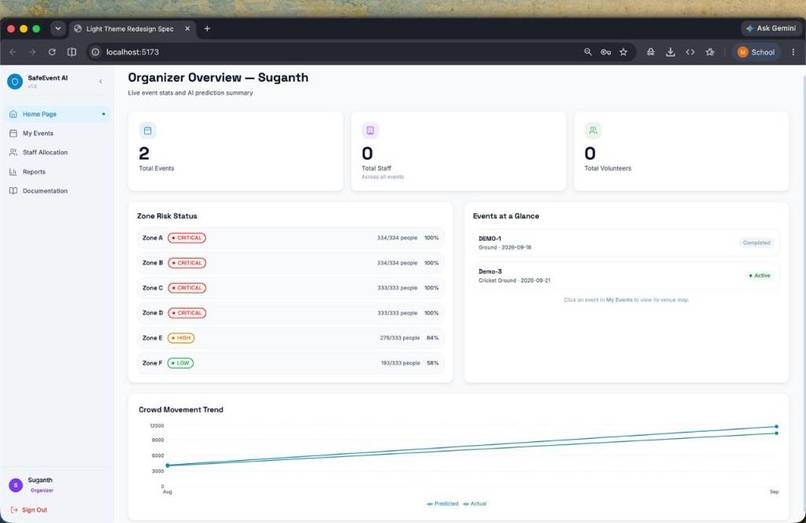Screen dimensions: 806x523
Task: Click the Zone D CRITICAL badge
Action: [x=187, y=313]
